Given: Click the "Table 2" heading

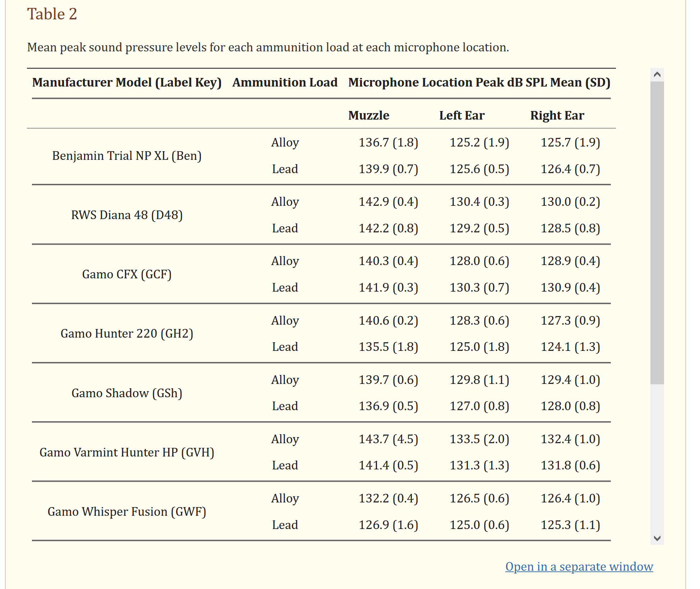Looking at the screenshot, I should [52, 14].
